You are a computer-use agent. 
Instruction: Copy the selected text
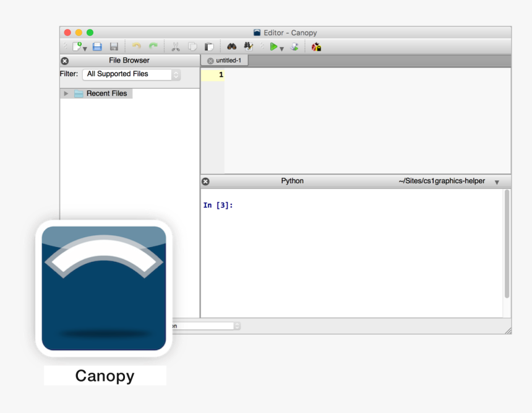pyautogui.click(x=192, y=46)
